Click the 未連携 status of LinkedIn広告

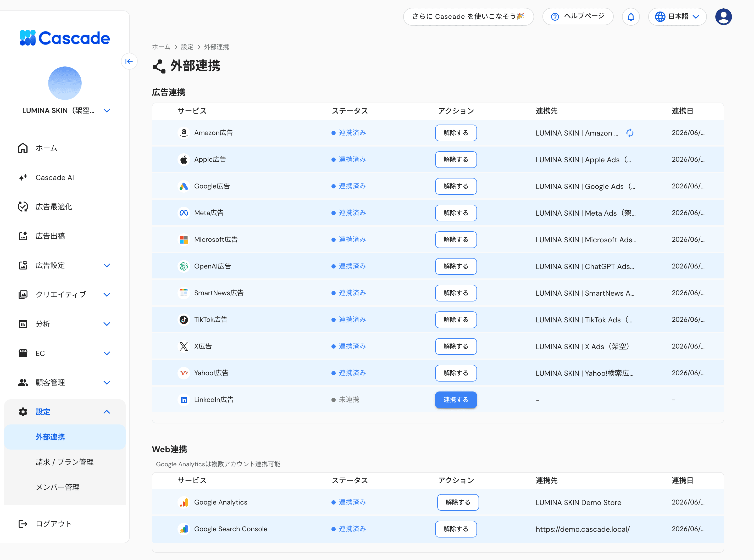pos(345,400)
